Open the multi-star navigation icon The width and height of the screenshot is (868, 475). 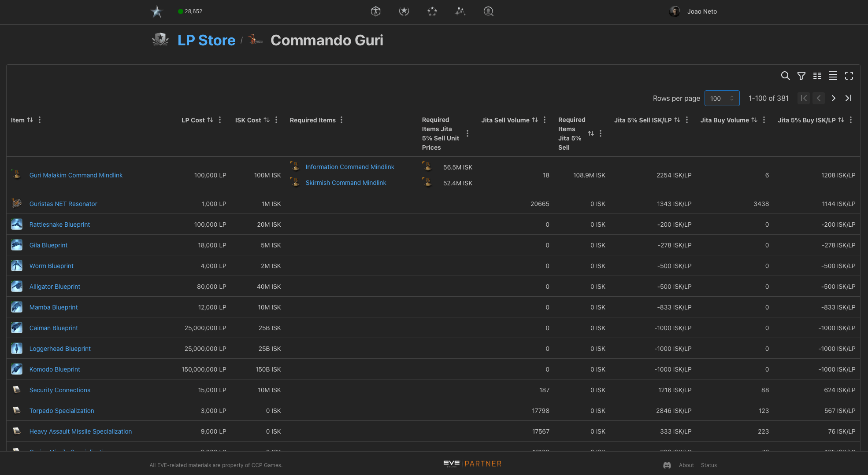tap(432, 11)
